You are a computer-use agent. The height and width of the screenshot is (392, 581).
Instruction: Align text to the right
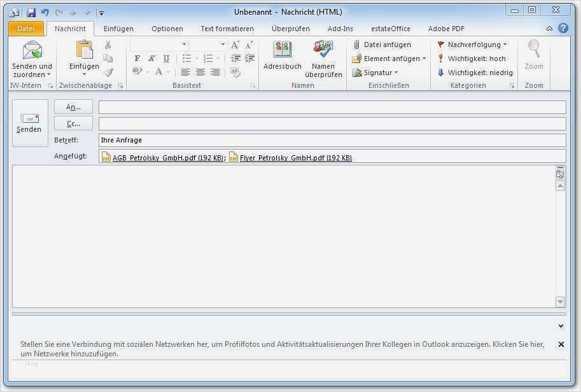tap(215, 72)
